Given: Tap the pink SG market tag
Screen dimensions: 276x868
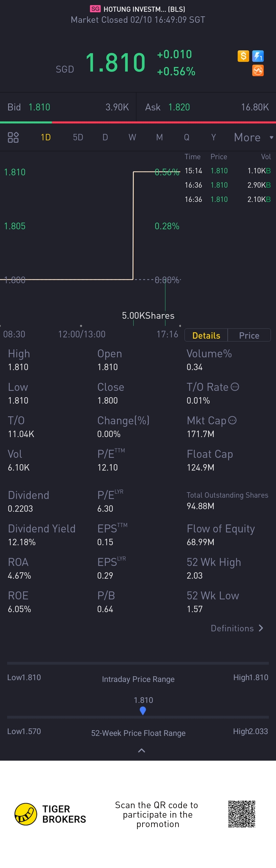Looking at the screenshot, I should coord(95,9).
